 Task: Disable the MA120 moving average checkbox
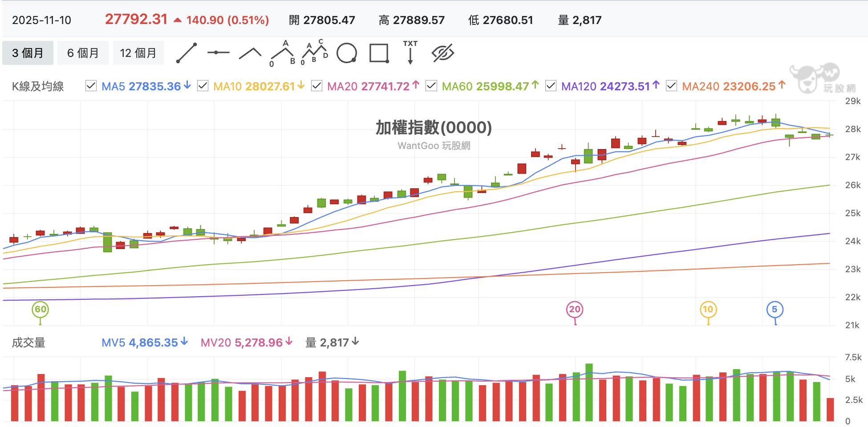pyautogui.click(x=551, y=85)
